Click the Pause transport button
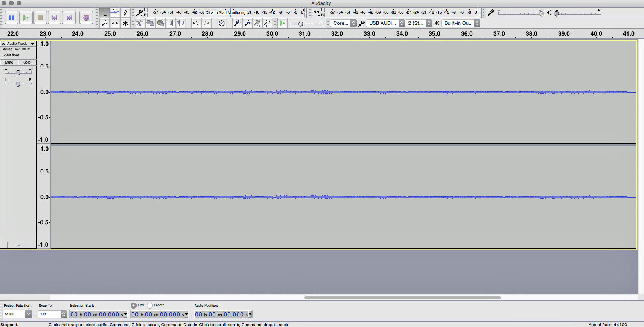Screen dimensions: 644x327 click(12, 18)
